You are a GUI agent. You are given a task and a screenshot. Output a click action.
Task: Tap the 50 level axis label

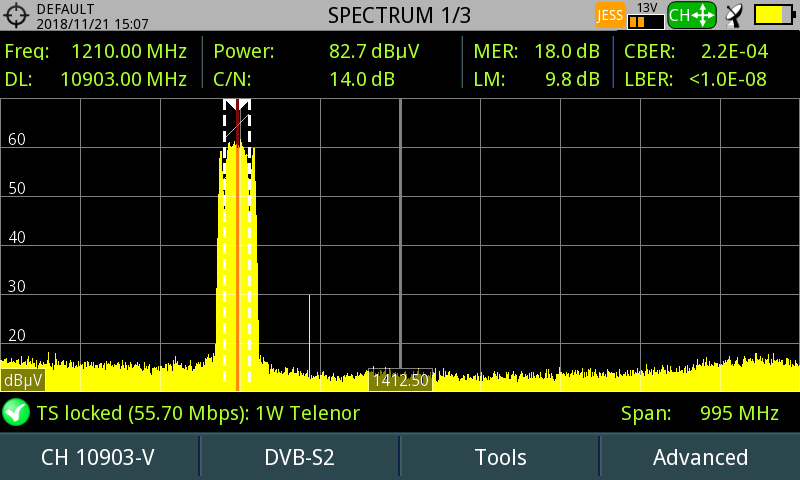17,188
